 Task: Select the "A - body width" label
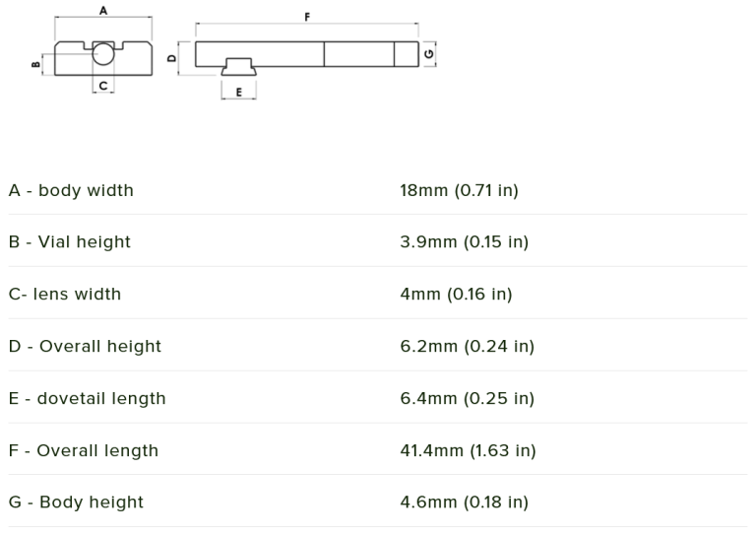71,190
